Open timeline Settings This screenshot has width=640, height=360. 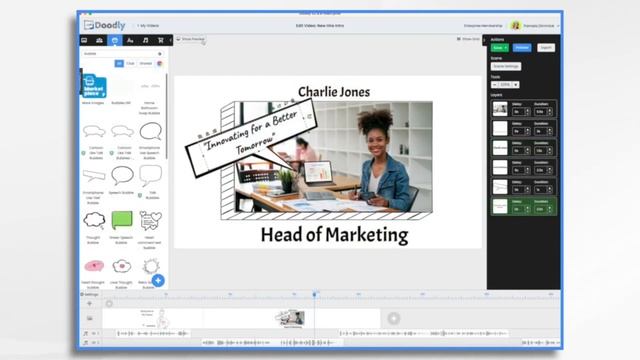(89, 294)
